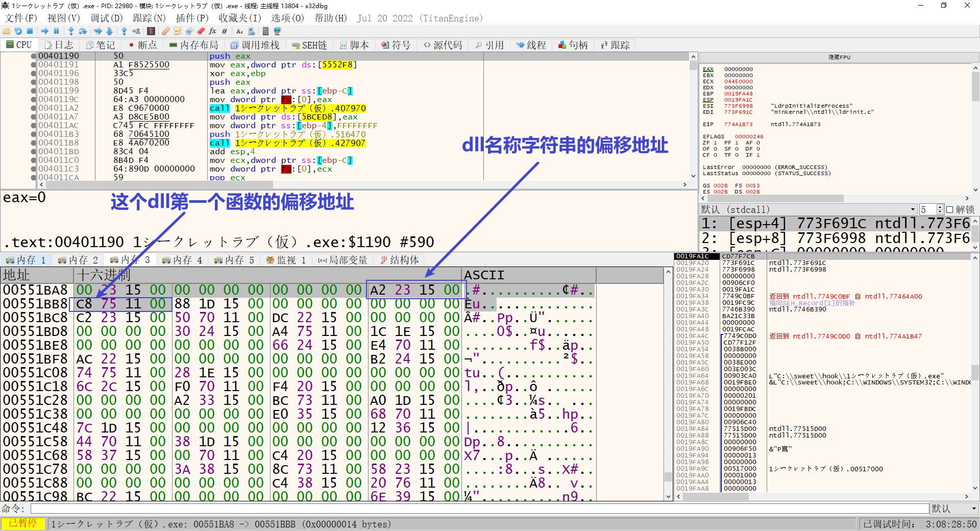Viewport: 980px width, 531px height.
Task: Open the Scylla plugin icon
Action: click(x=151, y=31)
